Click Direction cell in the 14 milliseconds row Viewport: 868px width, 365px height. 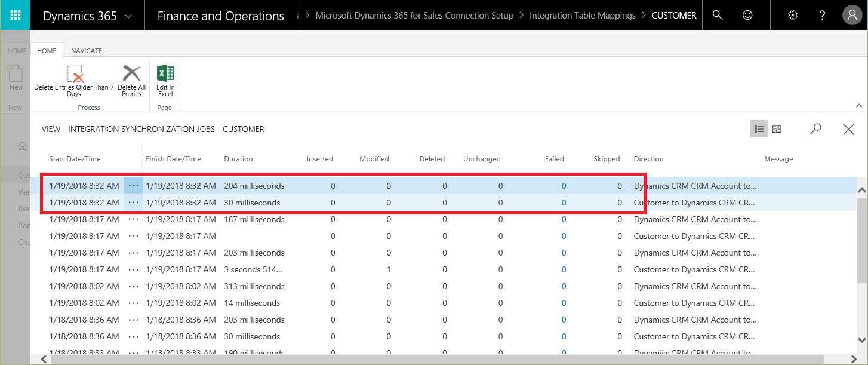pos(695,303)
